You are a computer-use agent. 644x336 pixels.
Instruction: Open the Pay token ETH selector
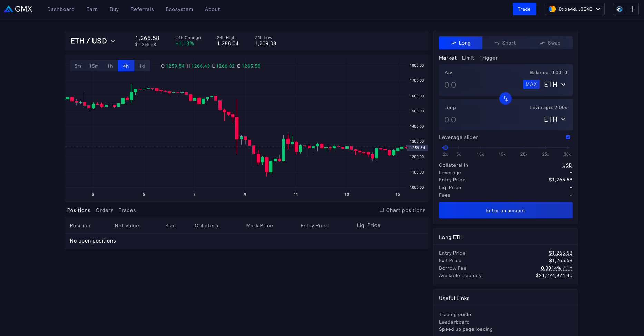point(555,85)
